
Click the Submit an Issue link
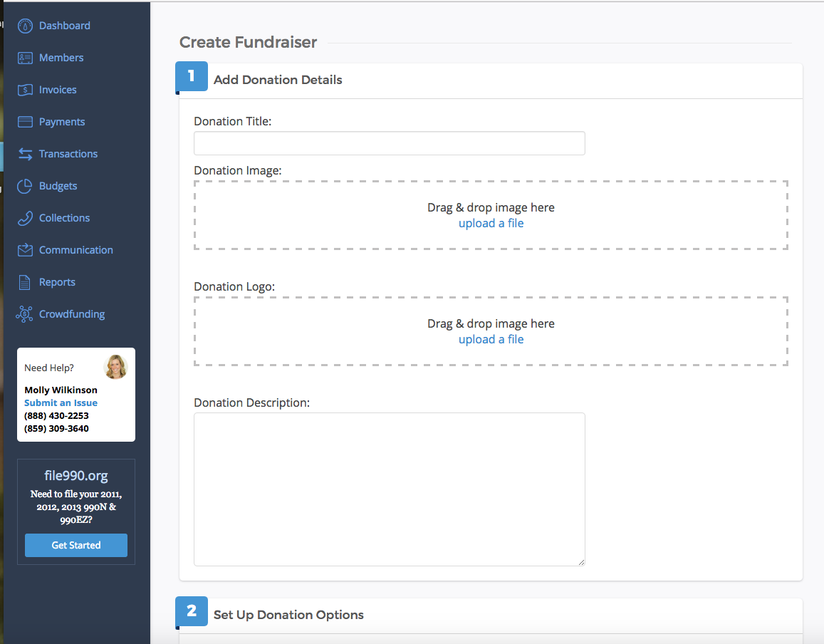coord(61,402)
